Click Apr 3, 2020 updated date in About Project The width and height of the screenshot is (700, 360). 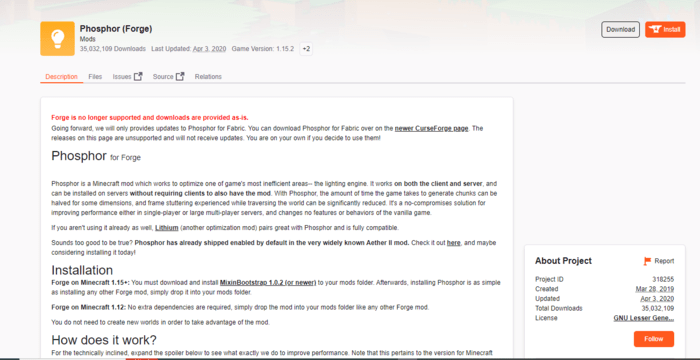click(657, 298)
